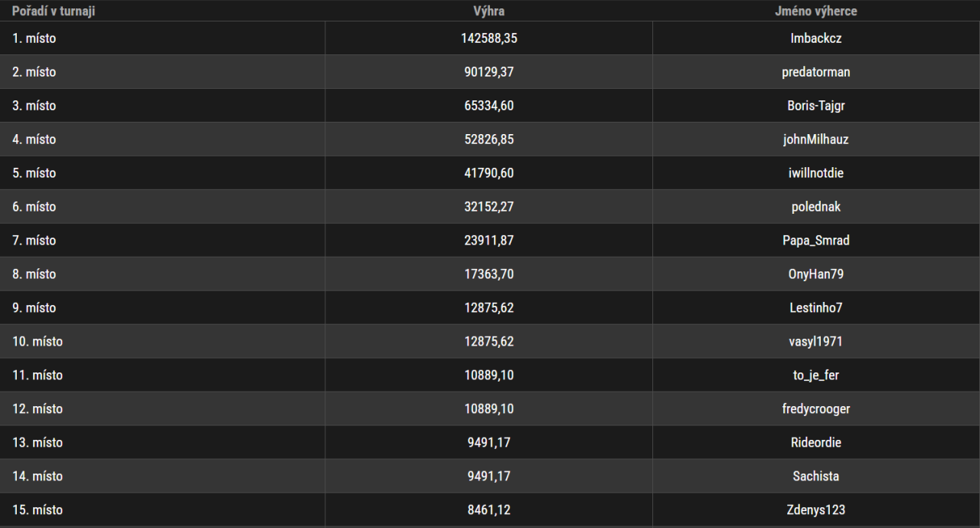The height and width of the screenshot is (528, 980).
Task: Click player name Boris-Tajgr
Action: coord(816,106)
